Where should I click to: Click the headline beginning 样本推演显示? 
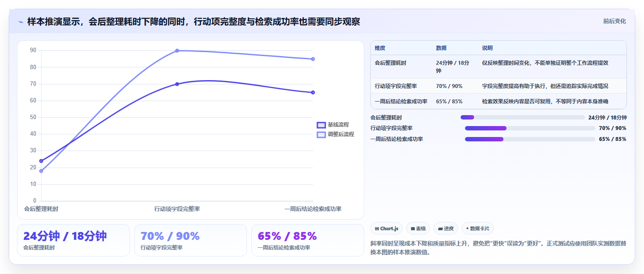coord(194,21)
